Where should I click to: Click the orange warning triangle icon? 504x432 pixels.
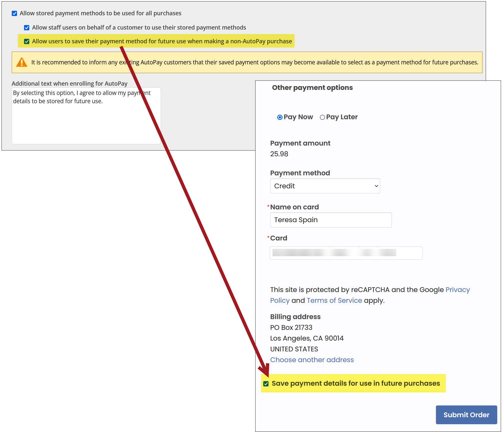(x=22, y=62)
